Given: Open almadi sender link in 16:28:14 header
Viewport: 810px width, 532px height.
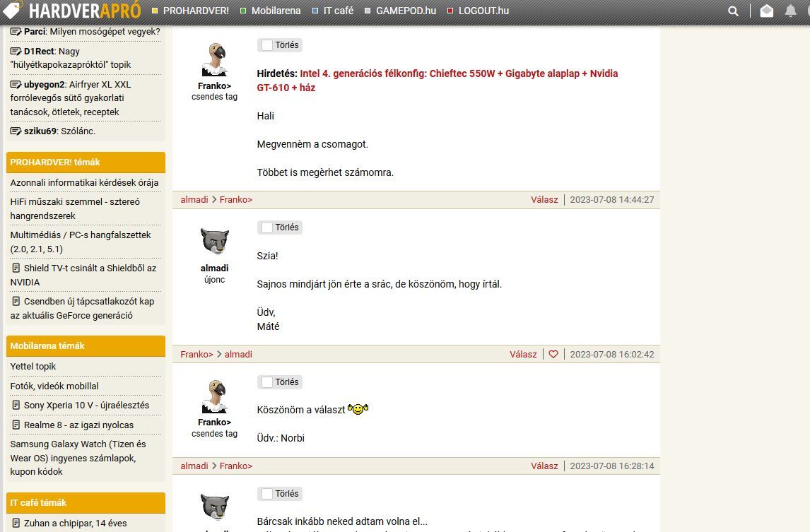Looking at the screenshot, I should (194, 466).
